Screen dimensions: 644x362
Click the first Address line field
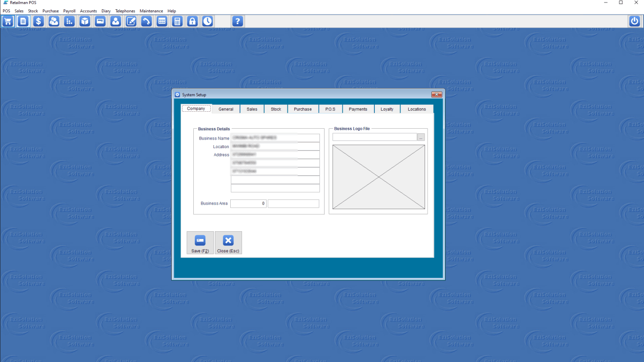coord(275,154)
